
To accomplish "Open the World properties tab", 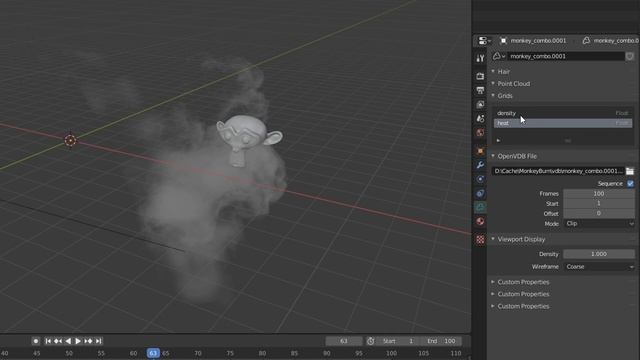I will click(480, 133).
